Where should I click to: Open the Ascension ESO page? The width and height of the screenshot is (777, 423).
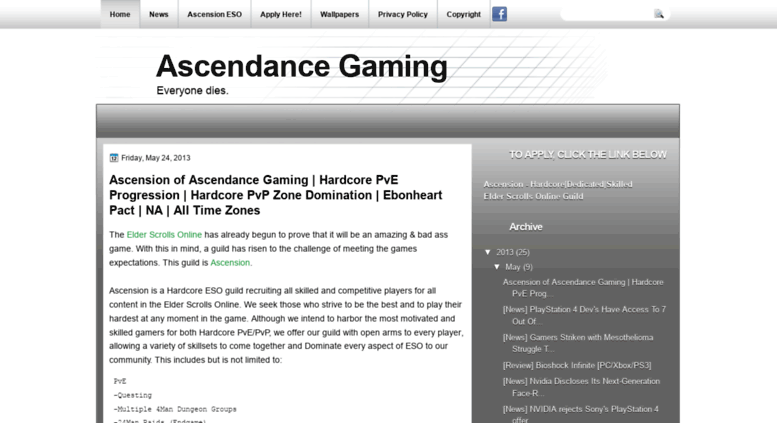[x=215, y=14]
